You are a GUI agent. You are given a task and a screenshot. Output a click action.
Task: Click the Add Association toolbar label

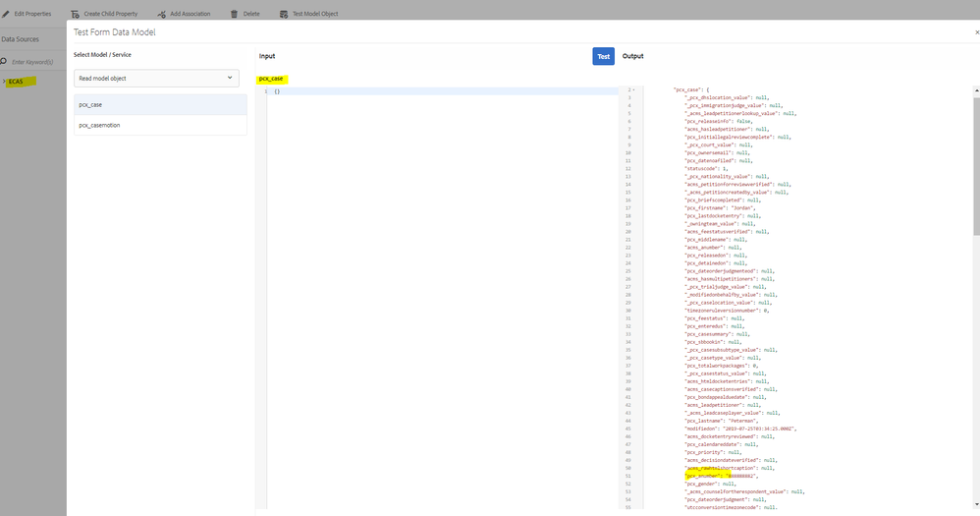coord(190,14)
